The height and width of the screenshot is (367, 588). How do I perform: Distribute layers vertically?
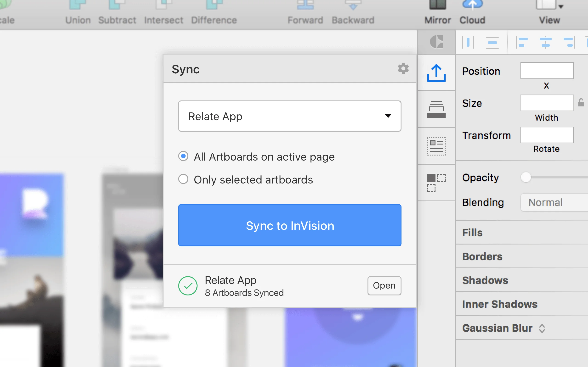pos(492,42)
